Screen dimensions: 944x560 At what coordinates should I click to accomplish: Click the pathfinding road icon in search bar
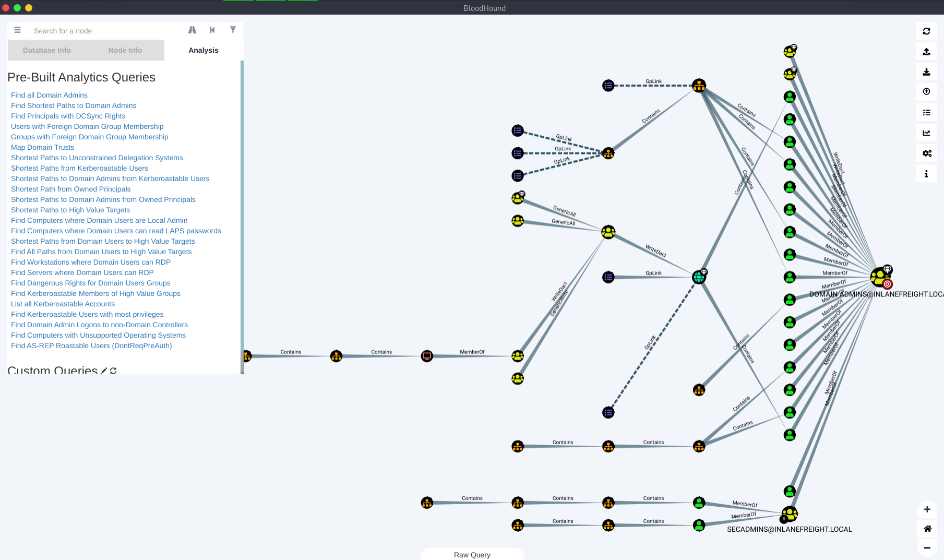pyautogui.click(x=192, y=30)
